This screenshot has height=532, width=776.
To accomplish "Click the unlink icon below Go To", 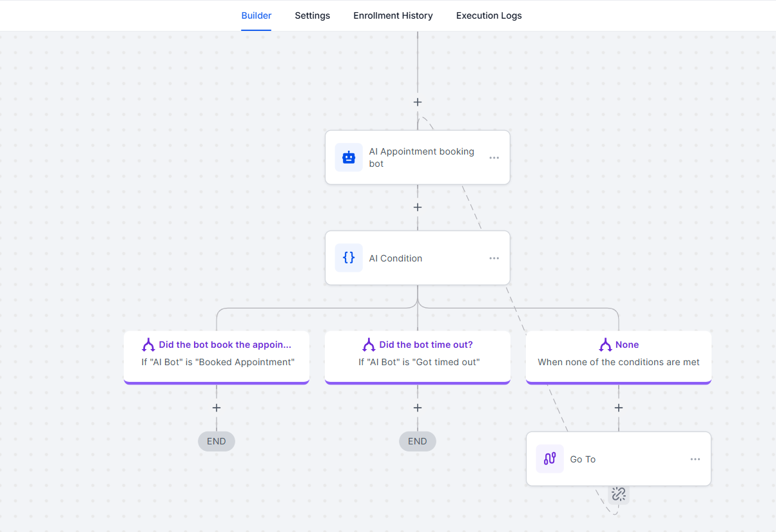I will coord(619,494).
